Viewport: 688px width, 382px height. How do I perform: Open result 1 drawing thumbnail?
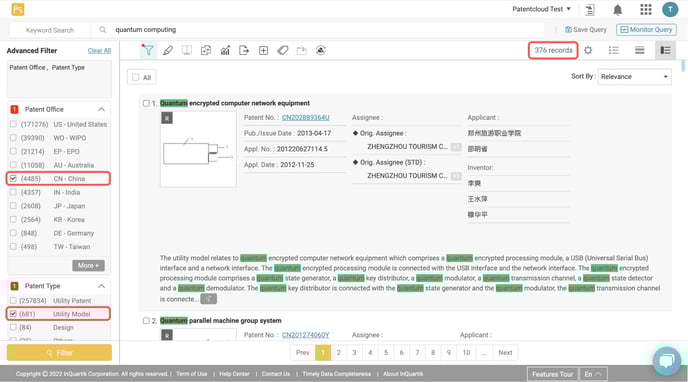click(198, 150)
